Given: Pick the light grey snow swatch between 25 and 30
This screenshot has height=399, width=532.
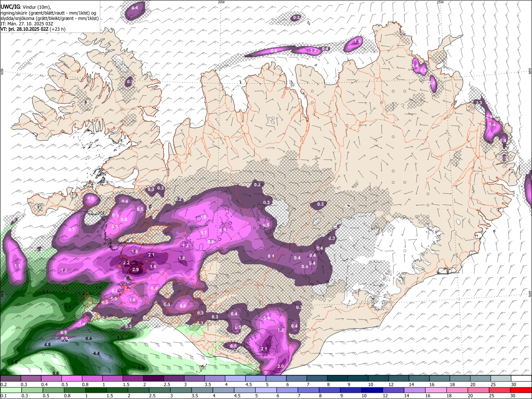Looking at the screenshot, I should coord(501,378).
